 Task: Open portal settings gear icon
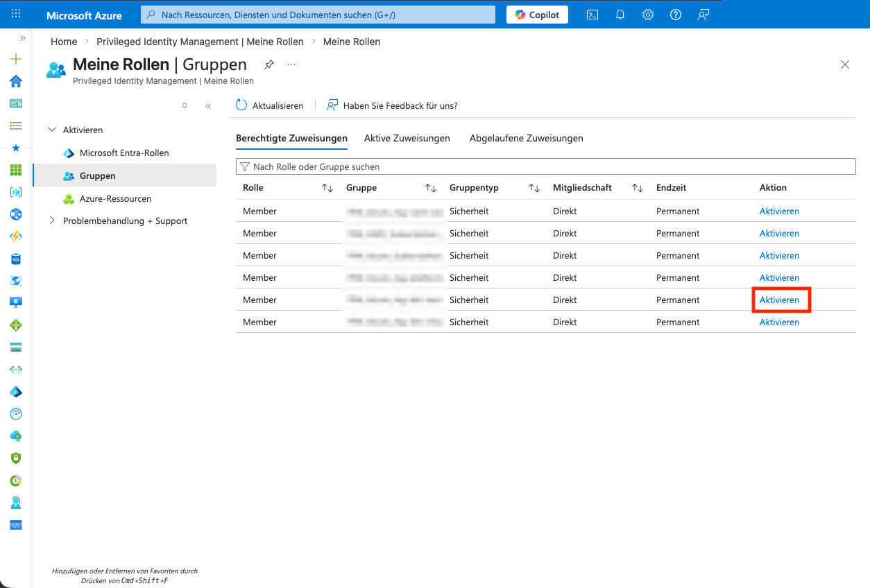point(648,15)
